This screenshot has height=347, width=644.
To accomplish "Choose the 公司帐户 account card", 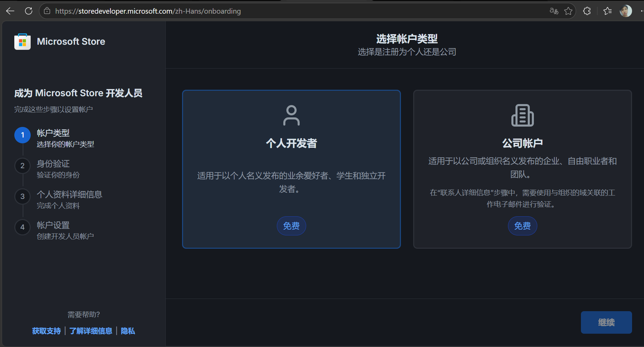I will click(x=523, y=169).
